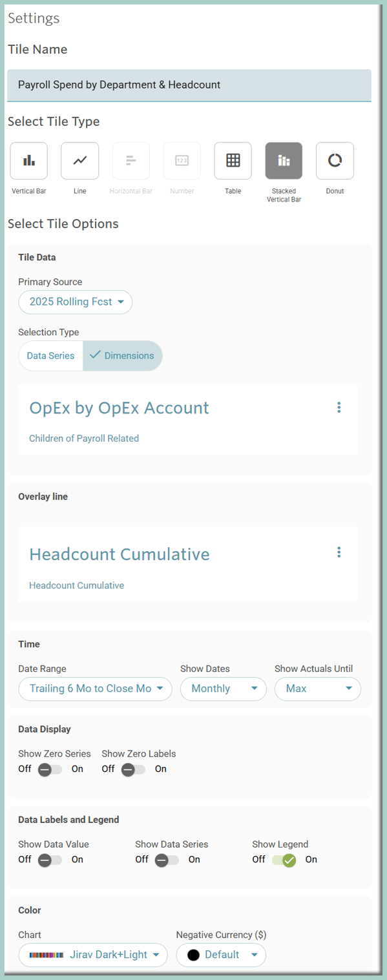The width and height of the screenshot is (387, 980).
Task: Open the Jirav Dark+Light chart color palette
Action: [93, 955]
